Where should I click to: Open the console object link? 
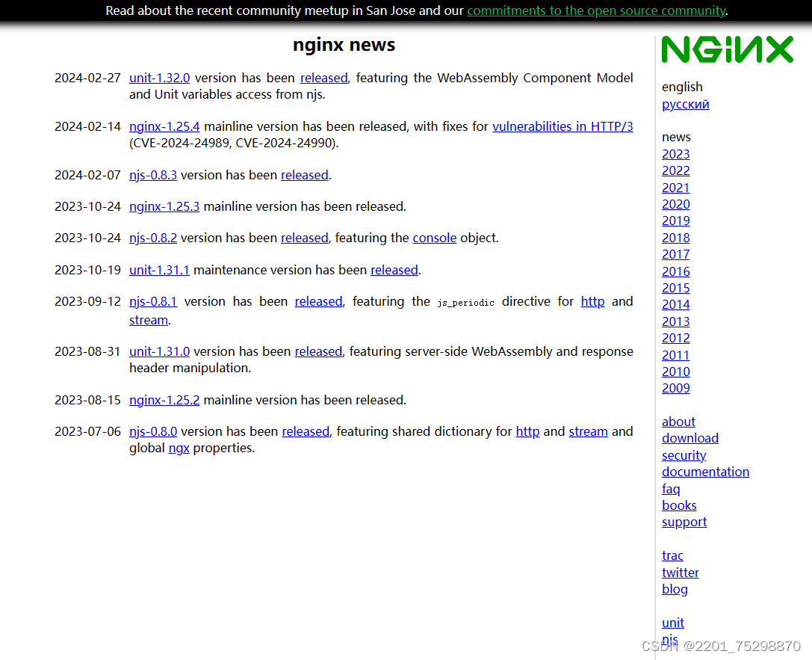pyautogui.click(x=435, y=238)
